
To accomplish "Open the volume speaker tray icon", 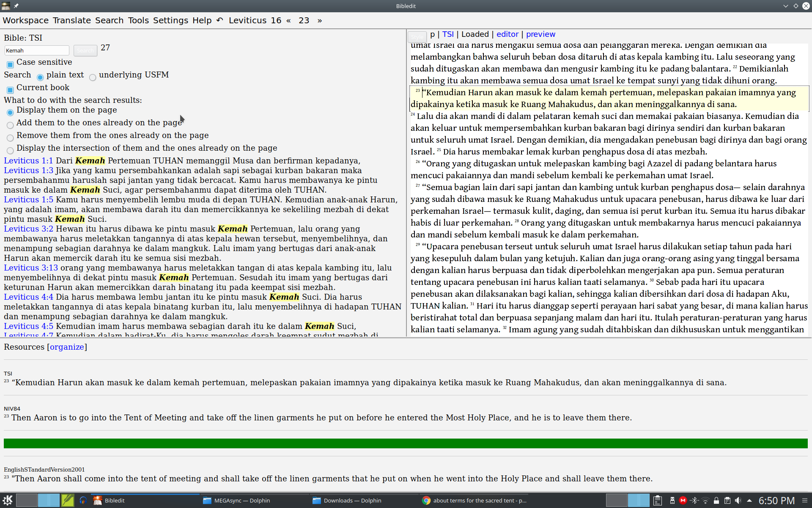I will point(738,500).
